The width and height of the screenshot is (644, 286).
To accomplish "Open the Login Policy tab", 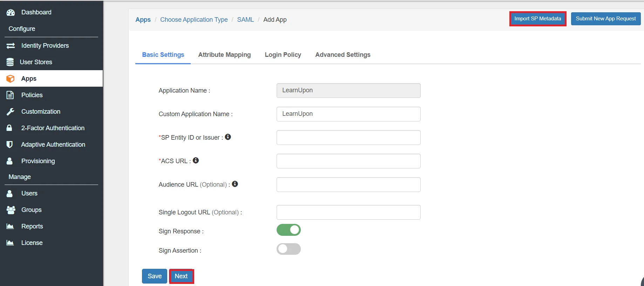I will point(283,55).
